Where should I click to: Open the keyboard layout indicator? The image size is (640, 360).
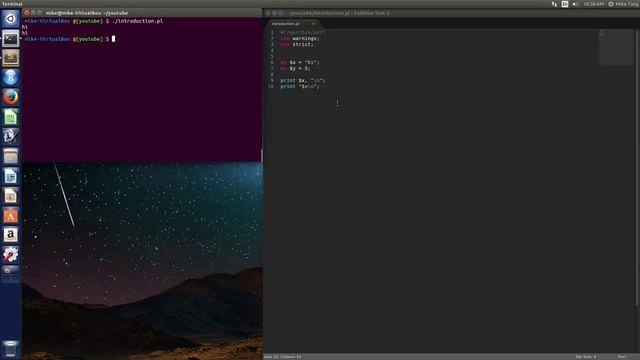[564, 4]
